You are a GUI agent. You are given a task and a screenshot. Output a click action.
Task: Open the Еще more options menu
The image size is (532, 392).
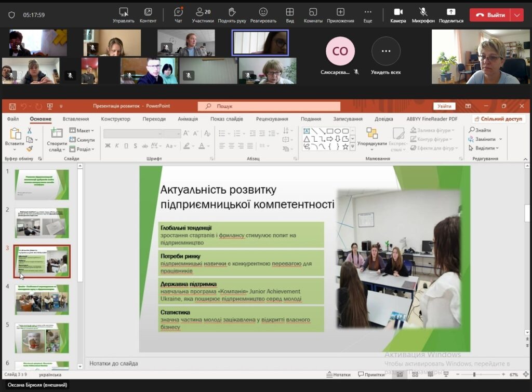368,15
